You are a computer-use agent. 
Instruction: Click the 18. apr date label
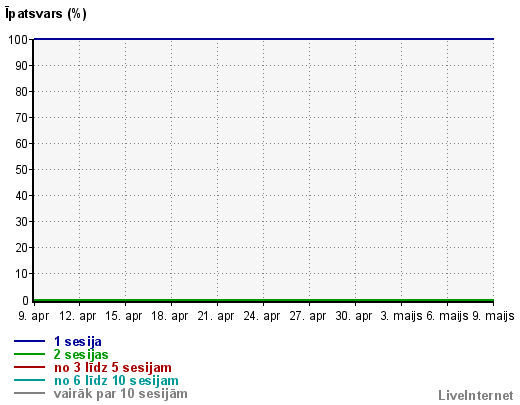170,316
